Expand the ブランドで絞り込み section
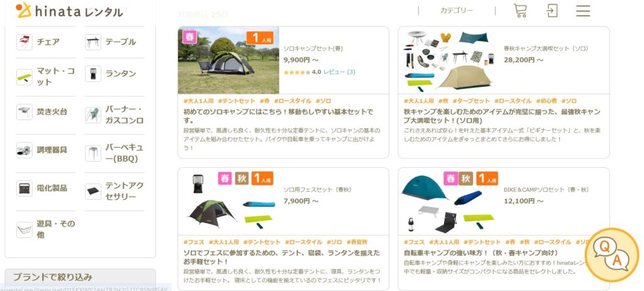The width and height of the screenshot is (644, 291). point(80,277)
